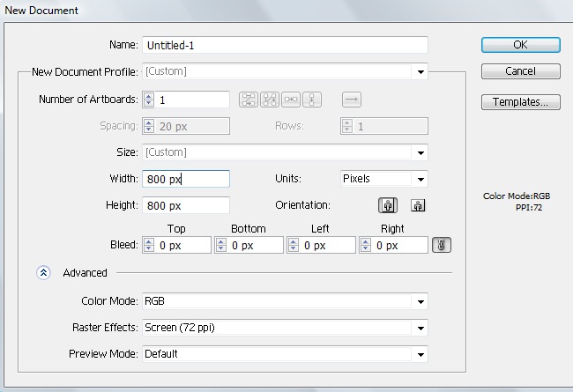Click the disabled Spacing stepper arrows
Viewport: 573px width, 392px height.
coord(149,126)
